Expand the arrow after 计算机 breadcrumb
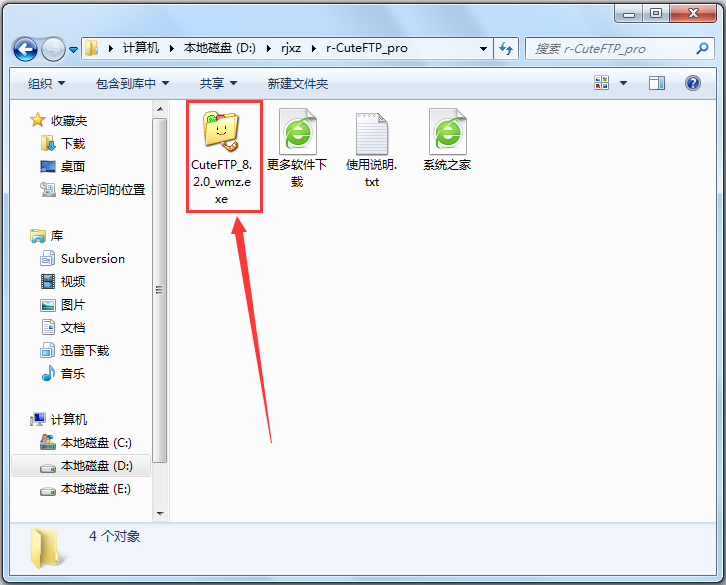726x585 pixels. point(171,48)
